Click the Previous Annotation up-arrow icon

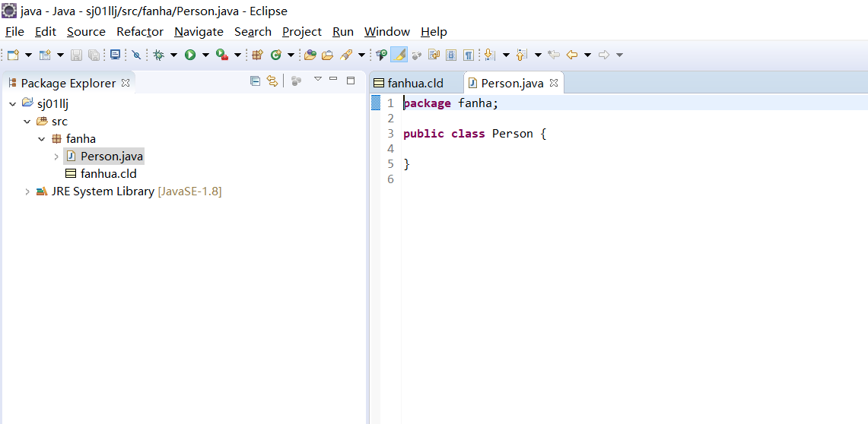521,55
